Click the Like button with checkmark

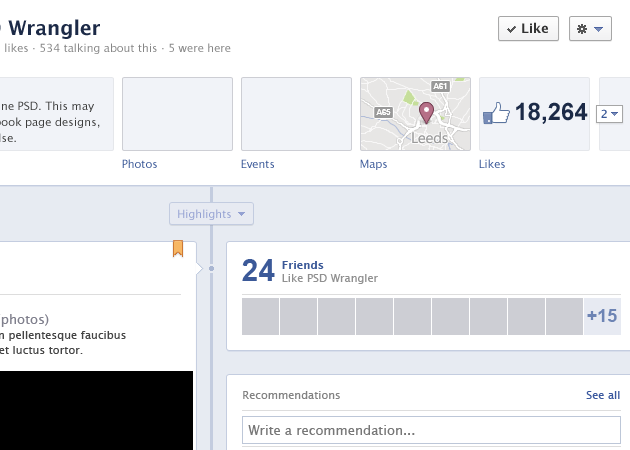coord(528,29)
